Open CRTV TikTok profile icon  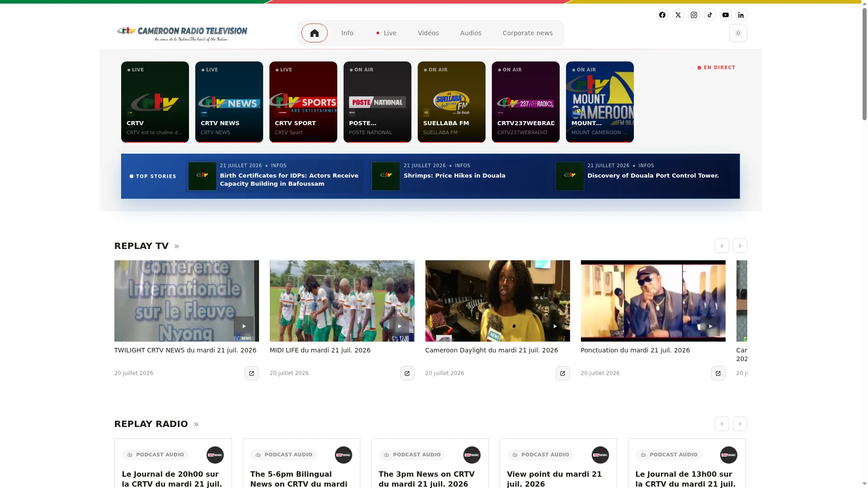point(710,15)
